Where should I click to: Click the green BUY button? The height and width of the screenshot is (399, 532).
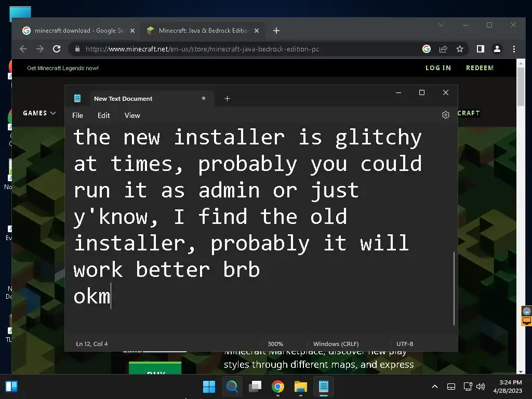pyautogui.click(x=155, y=368)
